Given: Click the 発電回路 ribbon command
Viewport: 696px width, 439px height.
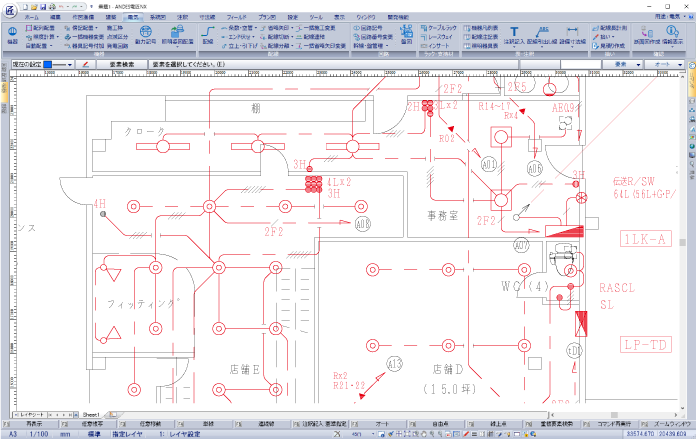Looking at the screenshot, I should (x=118, y=46).
